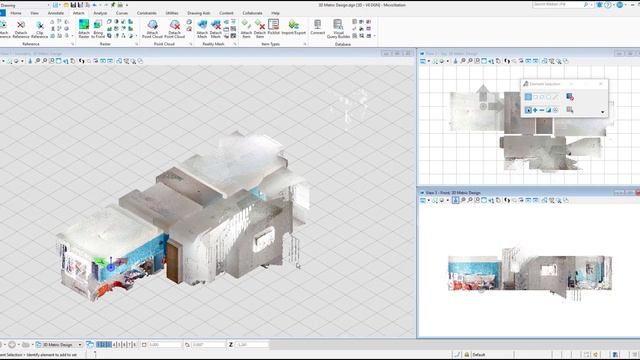Viewport: 640px width, 360px height.
Task: Click the Import/Export item types tool
Action: 293,27
